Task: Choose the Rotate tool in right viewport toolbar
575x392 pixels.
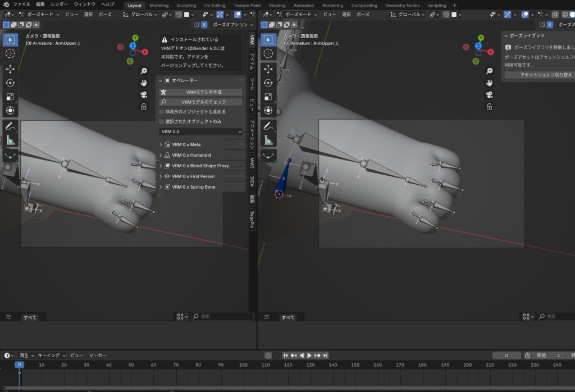Action: (x=268, y=83)
